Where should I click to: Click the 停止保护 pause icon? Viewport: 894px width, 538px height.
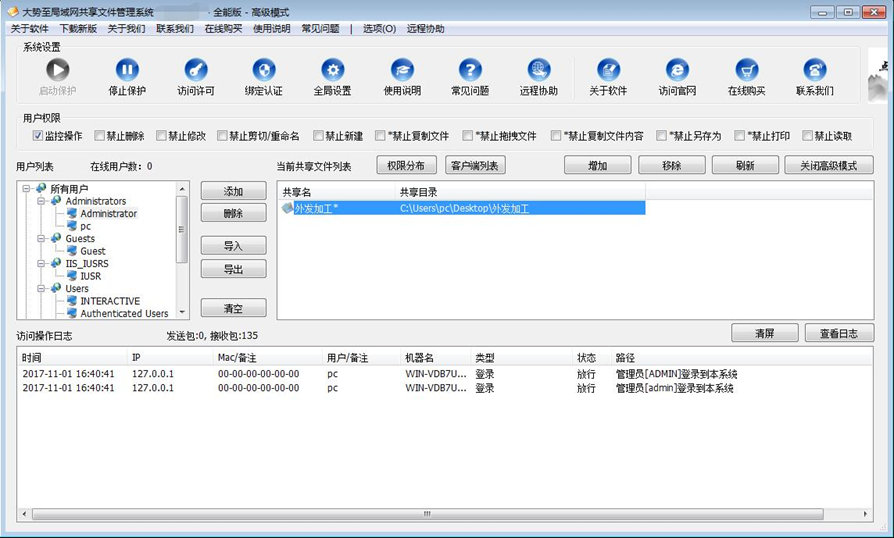tap(127, 70)
